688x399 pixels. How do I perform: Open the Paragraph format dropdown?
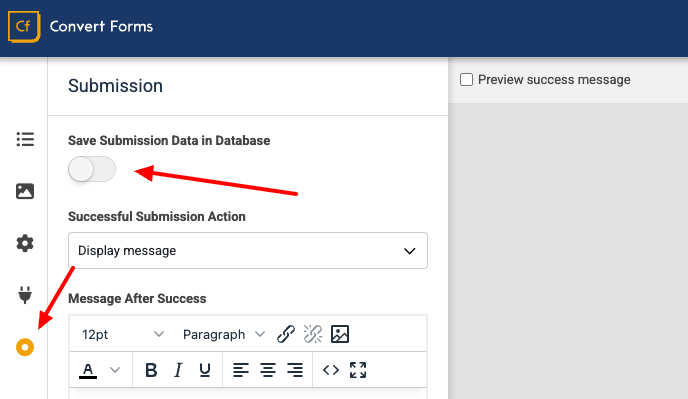click(x=224, y=334)
